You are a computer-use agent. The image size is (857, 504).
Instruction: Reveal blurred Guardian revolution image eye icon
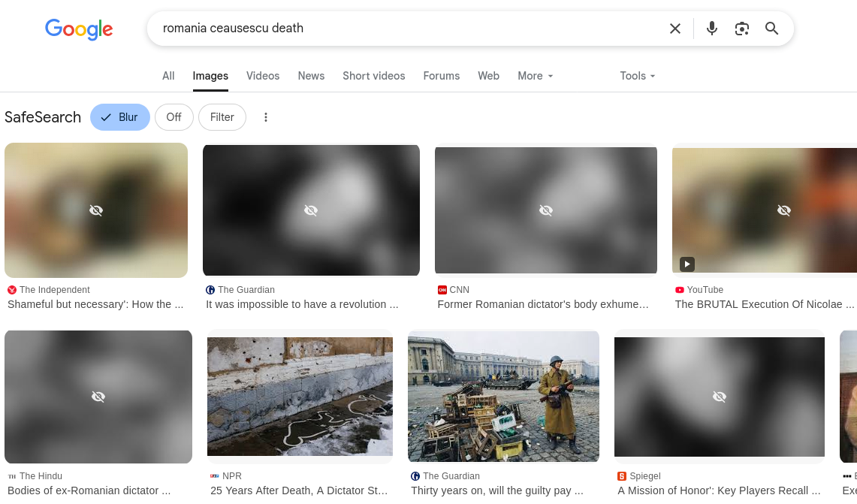coord(311,210)
